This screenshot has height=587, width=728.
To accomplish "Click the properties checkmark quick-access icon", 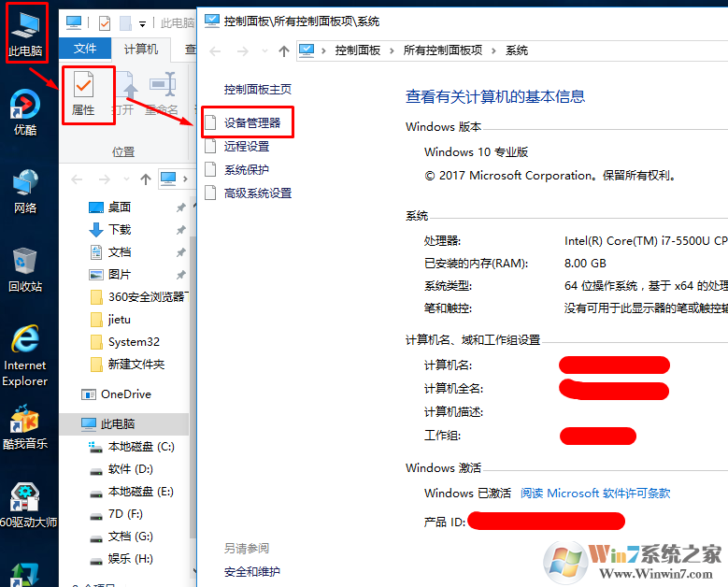I will point(105,22).
